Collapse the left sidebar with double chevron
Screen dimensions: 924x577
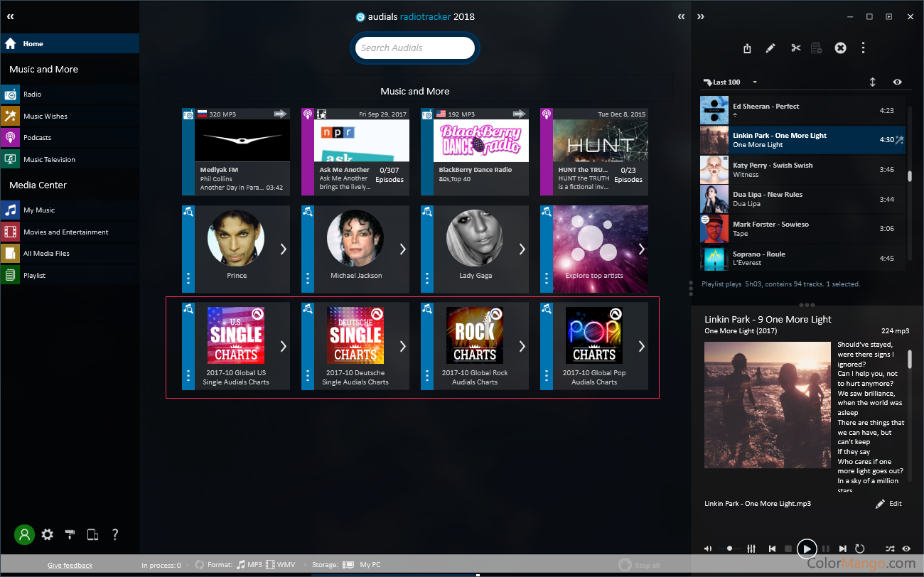[10, 16]
